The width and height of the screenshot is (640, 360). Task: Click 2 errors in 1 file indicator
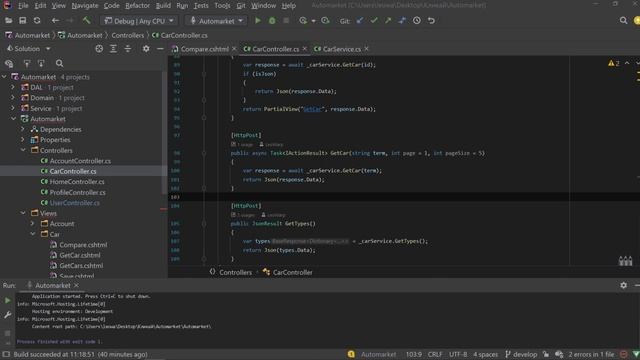[591, 354]
